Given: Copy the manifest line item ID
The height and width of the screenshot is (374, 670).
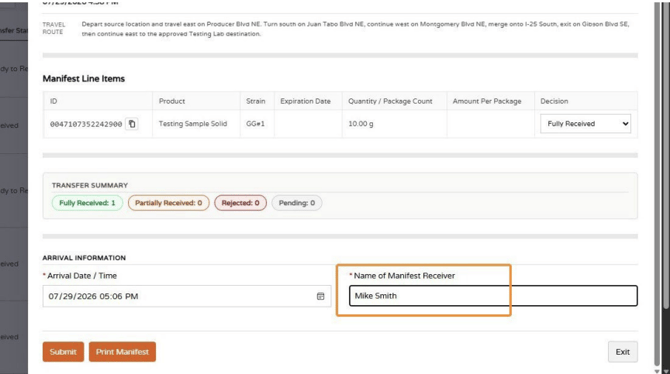Looking at the screenshot, I should pyautogui.click(x=132, y=124).
